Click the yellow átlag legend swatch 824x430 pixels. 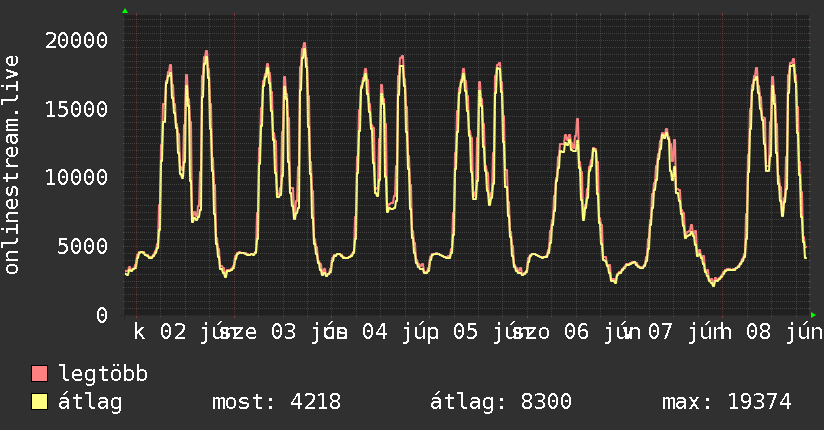(x=39, y=402)
